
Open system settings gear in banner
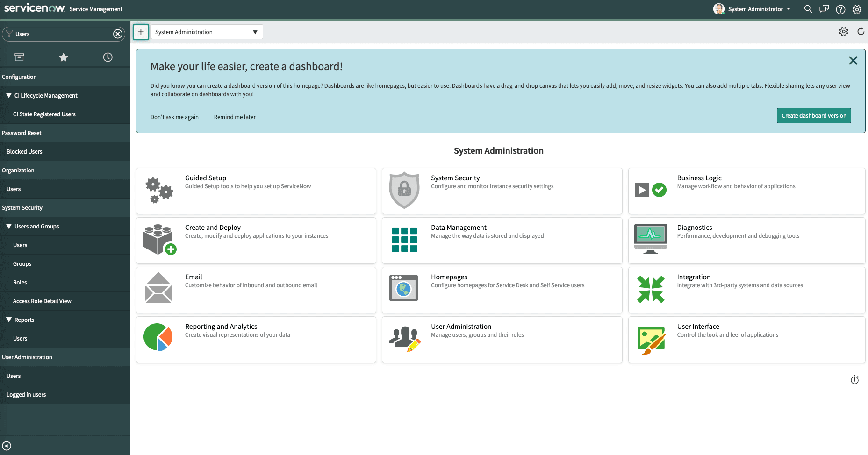(x=857, y=9)
